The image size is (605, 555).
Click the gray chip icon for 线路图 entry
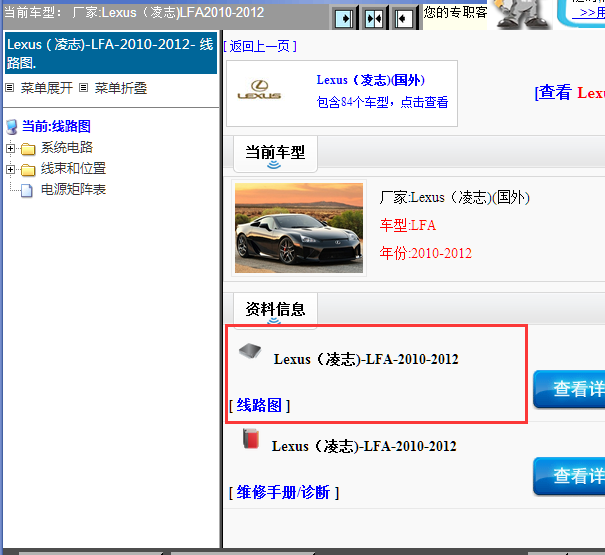click(250, 351)
